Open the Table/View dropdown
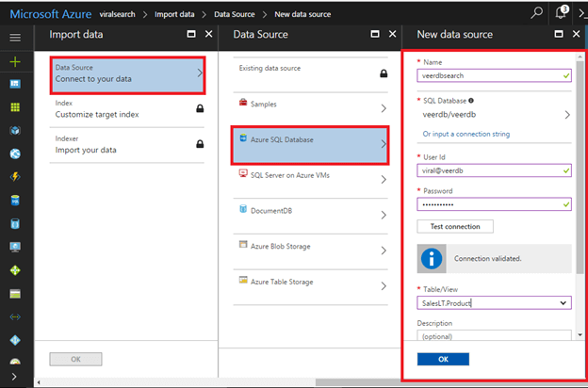 pyautogui.click(x=563, y=302)
